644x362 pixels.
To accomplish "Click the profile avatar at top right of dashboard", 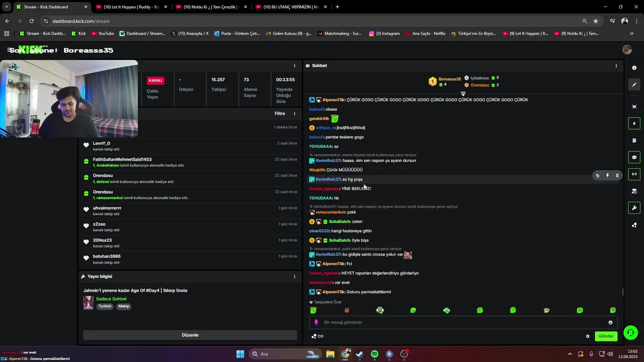I will (627, 50).
